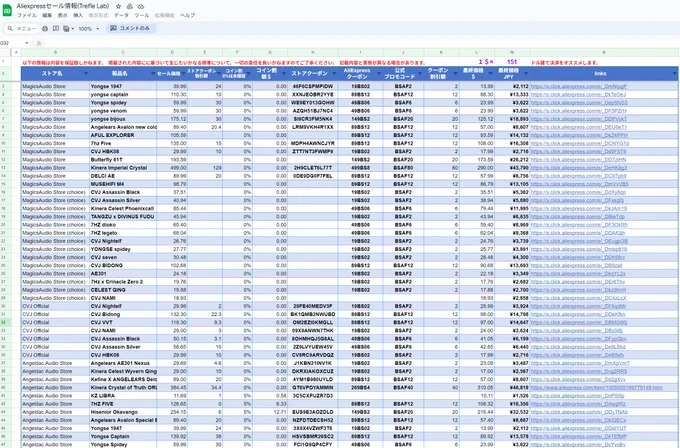Open the ストア名 column filter
The height and width of the screenshot is (448, 680).
click(85, 74)
